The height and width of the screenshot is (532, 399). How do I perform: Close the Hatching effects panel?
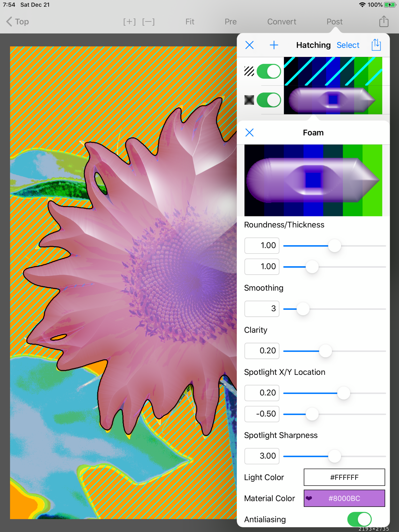tap(249, 45)
